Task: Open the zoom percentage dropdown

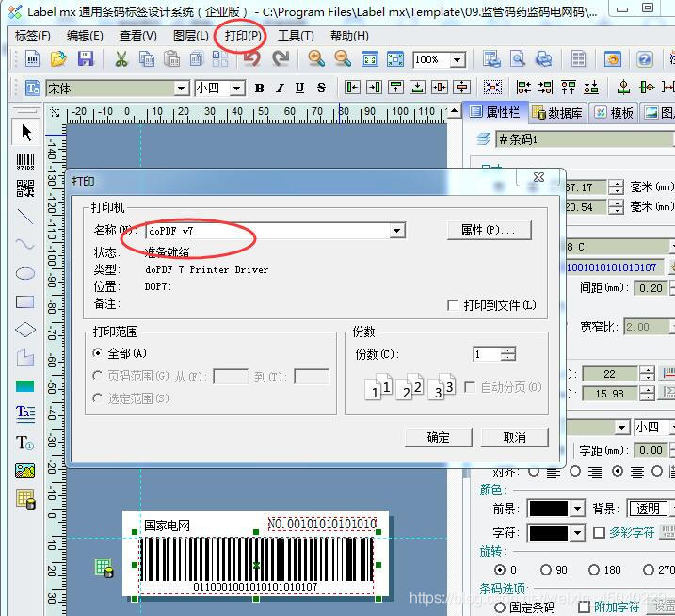Action: coord(458,59)
